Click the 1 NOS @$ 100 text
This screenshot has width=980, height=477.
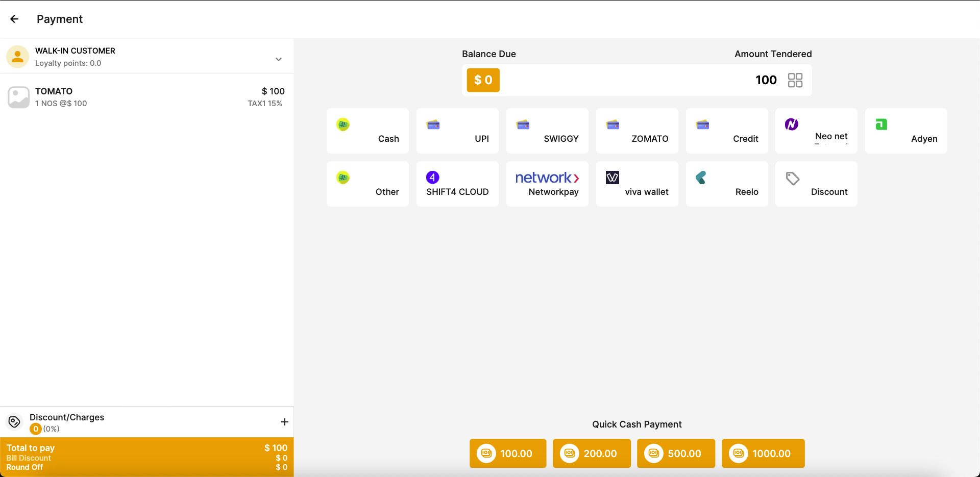pos(61,104)
